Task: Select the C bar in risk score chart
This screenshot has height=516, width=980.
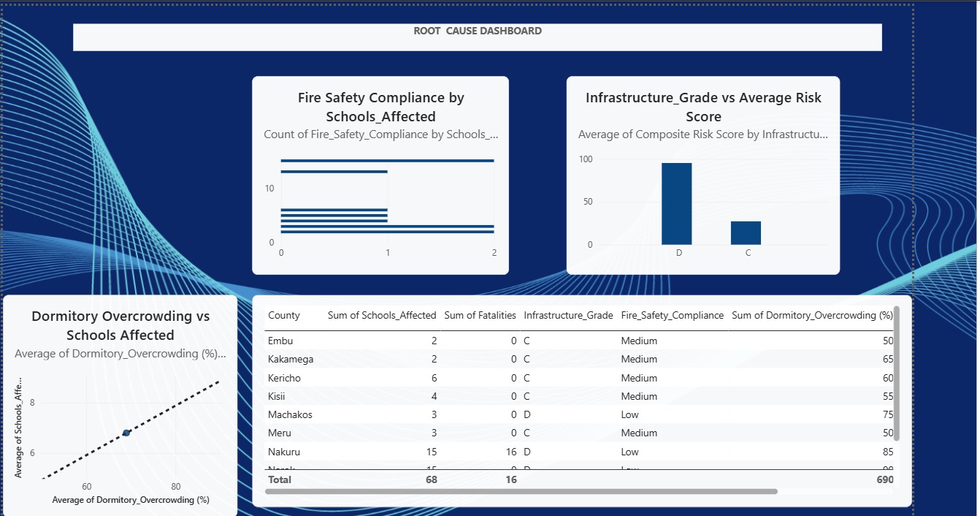Action: click(x=746, y=233)
